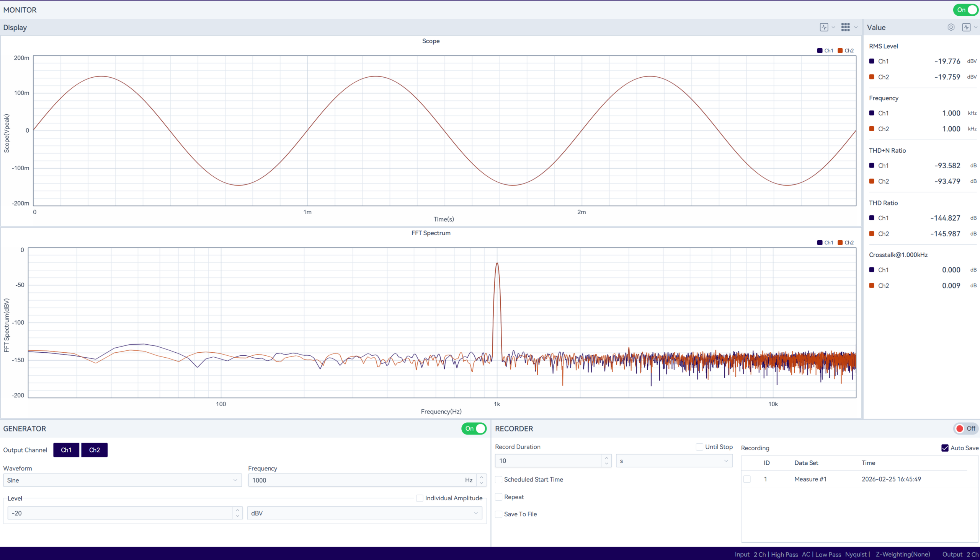Viewport: 980px width, 560px height.
Task: Toggle output channel Ch1 button
Action: [66, 450]
